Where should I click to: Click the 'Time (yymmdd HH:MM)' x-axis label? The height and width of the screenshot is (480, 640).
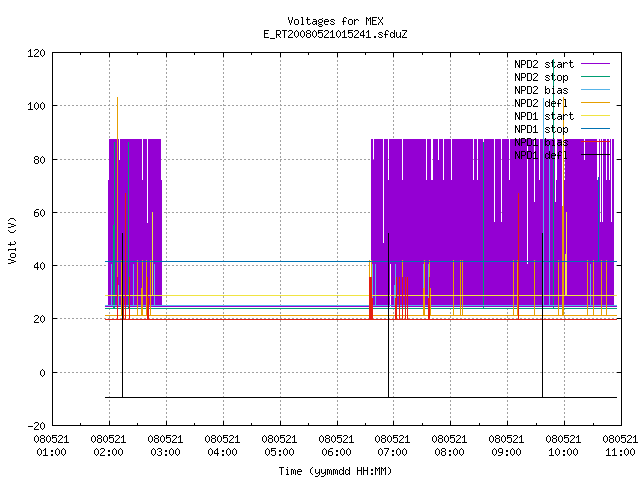click(x=335, y=471)
